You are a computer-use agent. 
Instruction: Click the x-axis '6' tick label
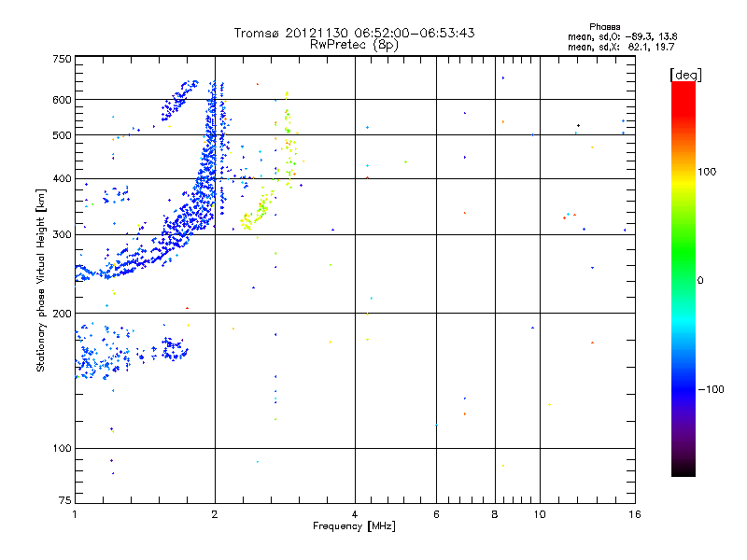pos(436,514)
